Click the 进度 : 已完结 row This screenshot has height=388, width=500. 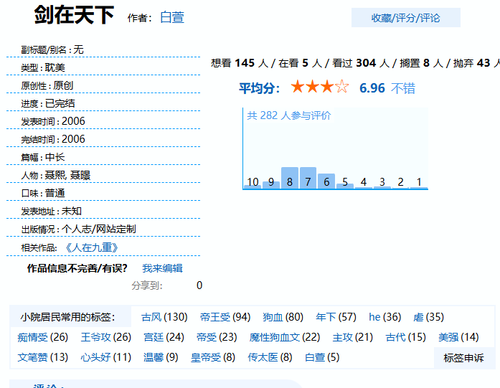(x=103, y=103)
